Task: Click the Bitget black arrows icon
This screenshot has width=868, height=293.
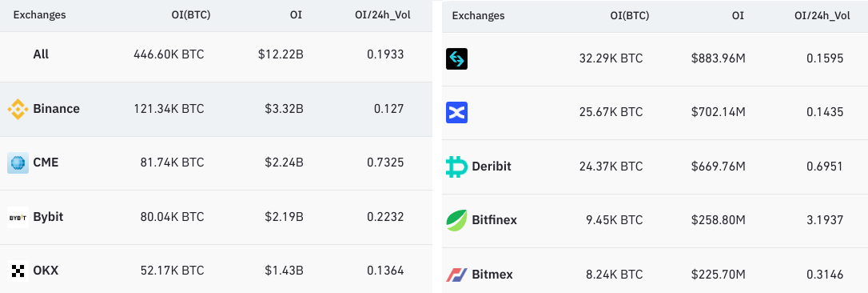Action: tap(456, 58)
